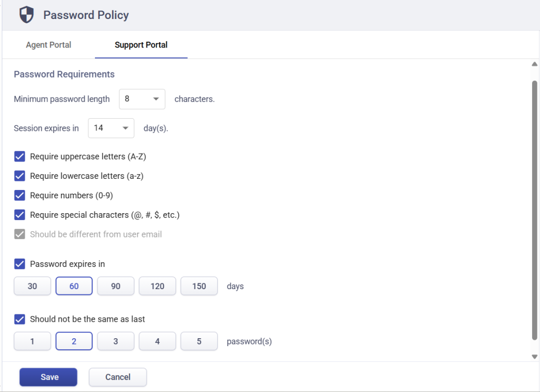The image size is (540, 392).
Task: Uncheck Should not be the same as last
Action: pyautogui.click(x=20, y=319)
